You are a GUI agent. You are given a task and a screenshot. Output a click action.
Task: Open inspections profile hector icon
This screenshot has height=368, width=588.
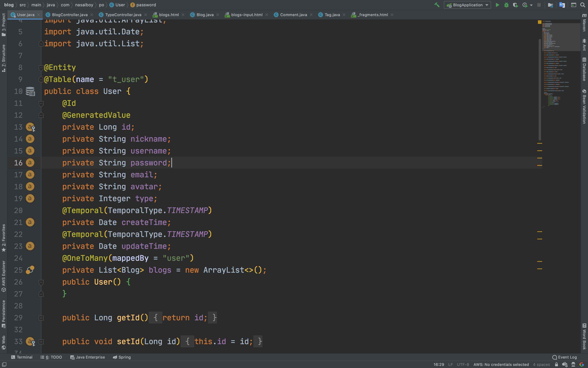(573, 364)
